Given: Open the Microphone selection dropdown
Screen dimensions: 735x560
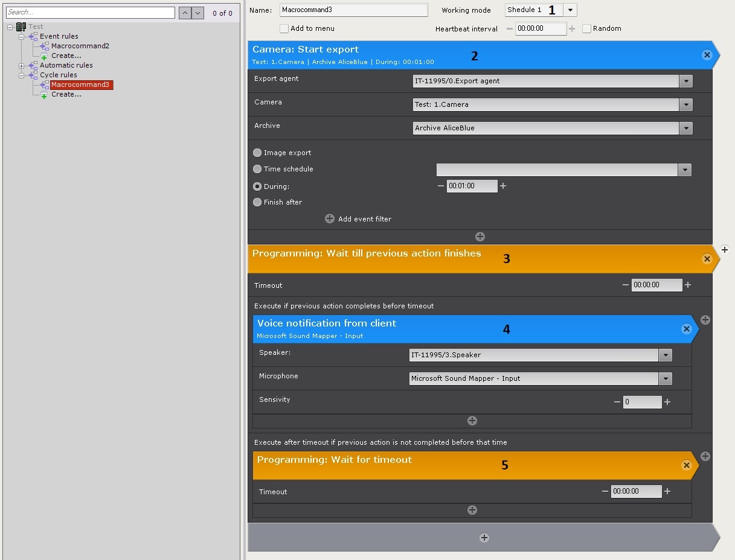Looking at the screenshot, I should (665, 378).
